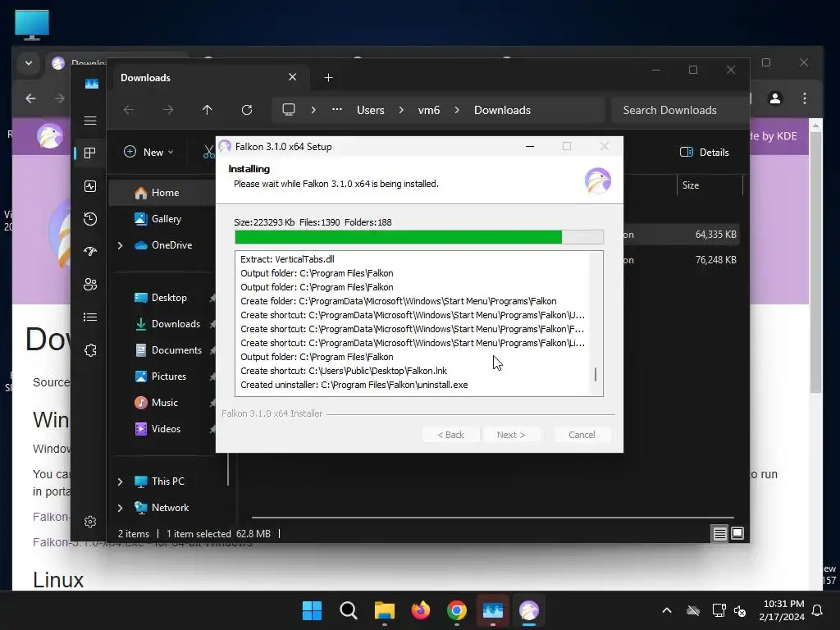Click Back in the Falkon Setup dialog
Viewport: 840px width, 630px height.
pos(450,435)
